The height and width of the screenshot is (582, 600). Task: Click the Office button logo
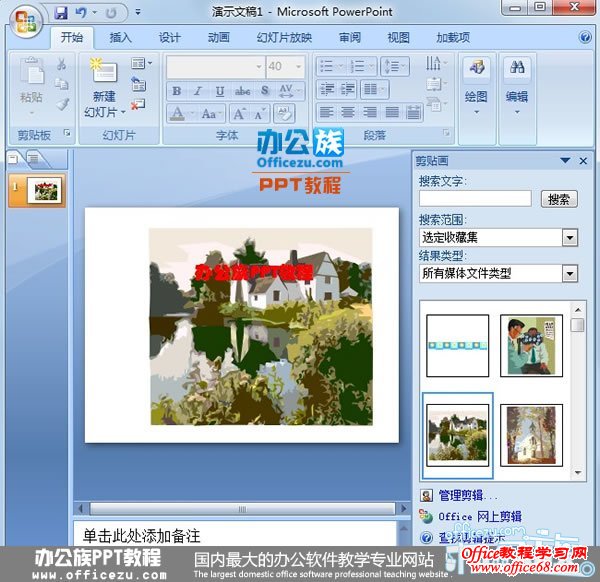point(26,20)
